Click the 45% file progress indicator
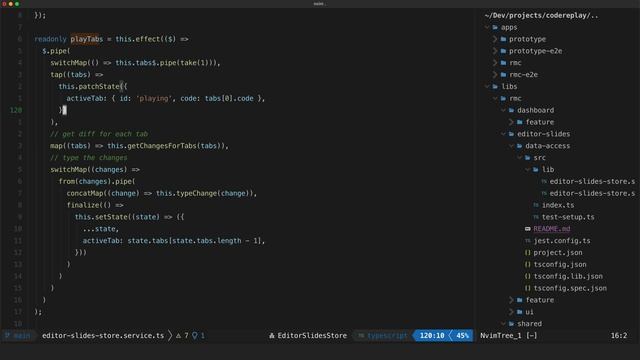The image size is (640, 360). point(462,336)
